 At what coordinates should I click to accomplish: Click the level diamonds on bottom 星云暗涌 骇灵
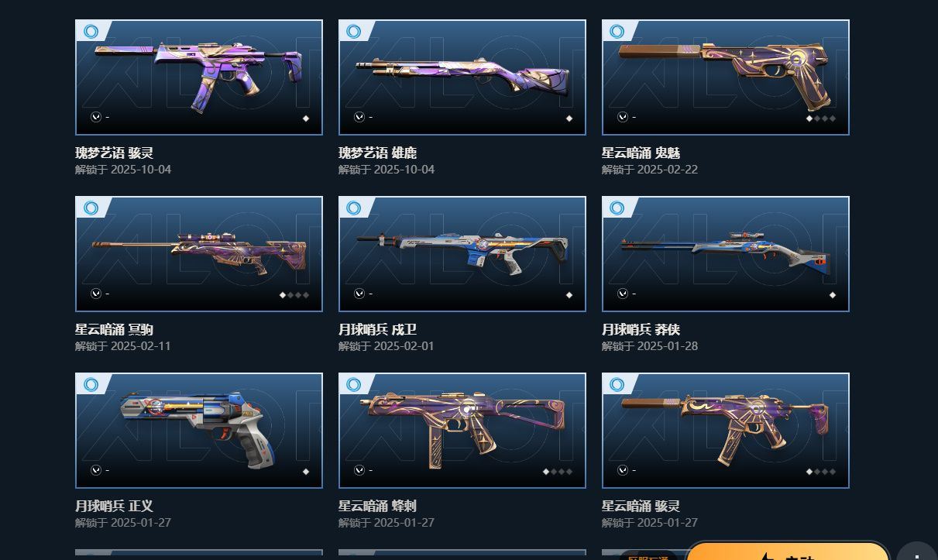point(821,472)
